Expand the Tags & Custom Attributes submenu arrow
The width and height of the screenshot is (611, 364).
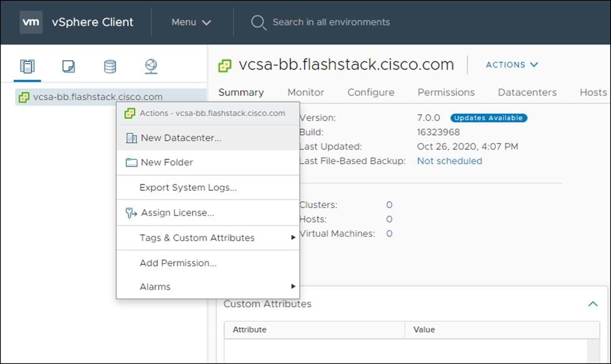293,237
